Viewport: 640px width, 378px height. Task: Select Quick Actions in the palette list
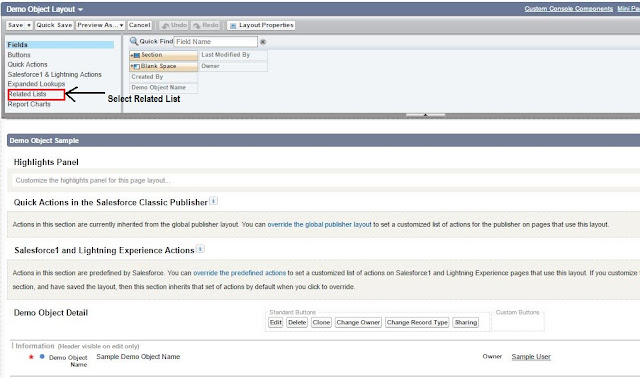pyautogui.click(x=27, y=64)
